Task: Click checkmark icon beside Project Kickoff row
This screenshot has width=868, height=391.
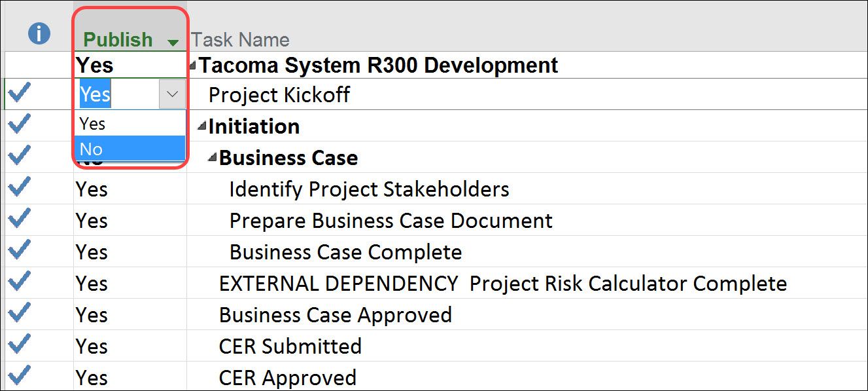Action: tap(19, 94)
